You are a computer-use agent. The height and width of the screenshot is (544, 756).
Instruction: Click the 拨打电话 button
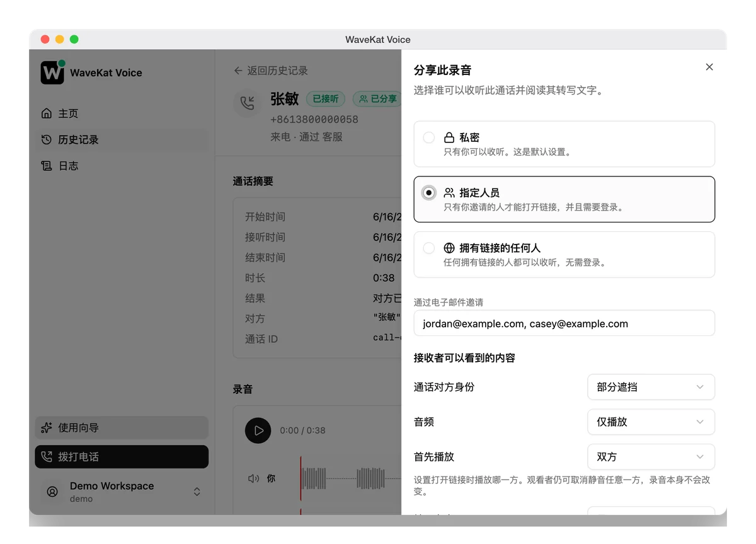pos(122,457)
